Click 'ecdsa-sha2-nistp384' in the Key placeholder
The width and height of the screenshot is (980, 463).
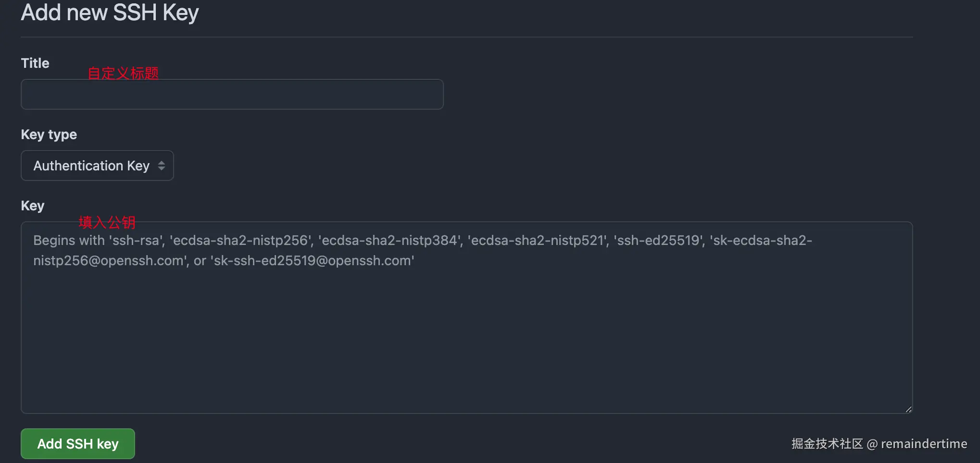coord(389,241)
